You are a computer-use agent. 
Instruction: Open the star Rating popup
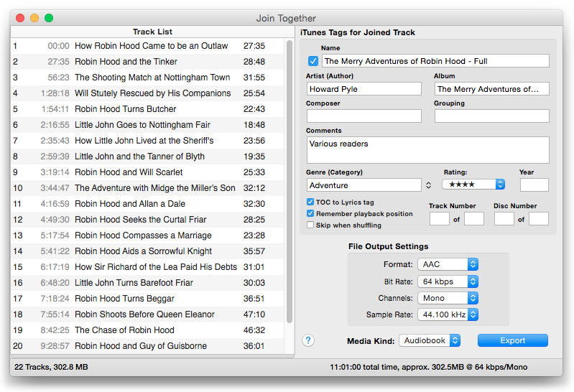473,185
